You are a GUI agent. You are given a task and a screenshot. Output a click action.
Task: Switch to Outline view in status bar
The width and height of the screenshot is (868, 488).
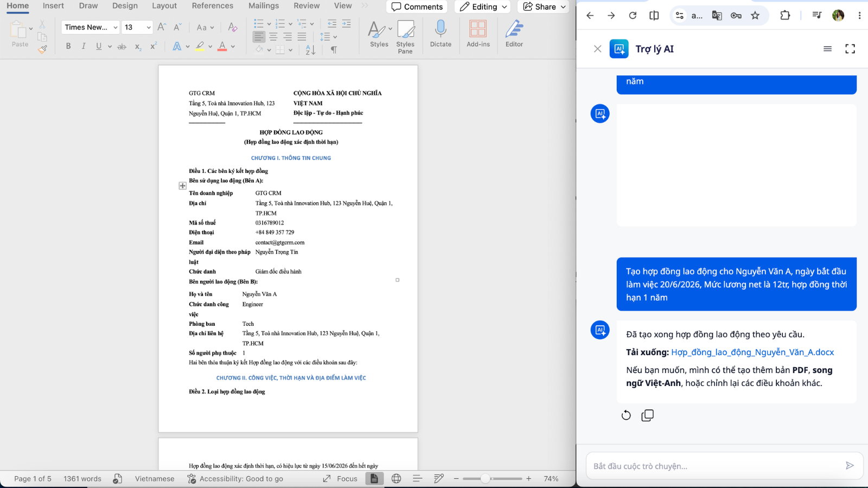[417, 479]
